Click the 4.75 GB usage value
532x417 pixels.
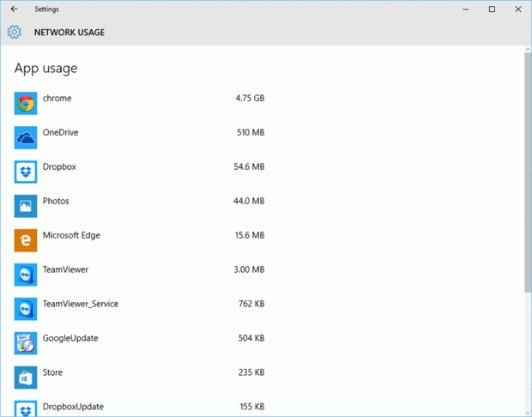click(250, 99)
